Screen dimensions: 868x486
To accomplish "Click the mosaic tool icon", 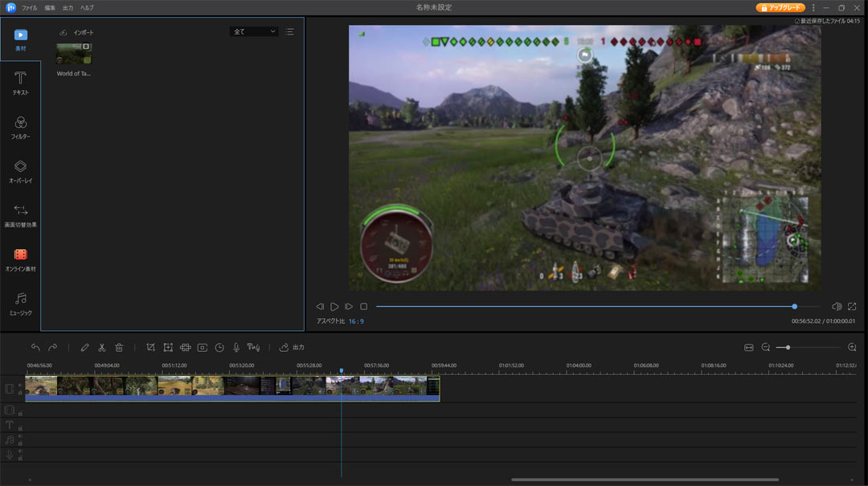I will coord(186,347).
